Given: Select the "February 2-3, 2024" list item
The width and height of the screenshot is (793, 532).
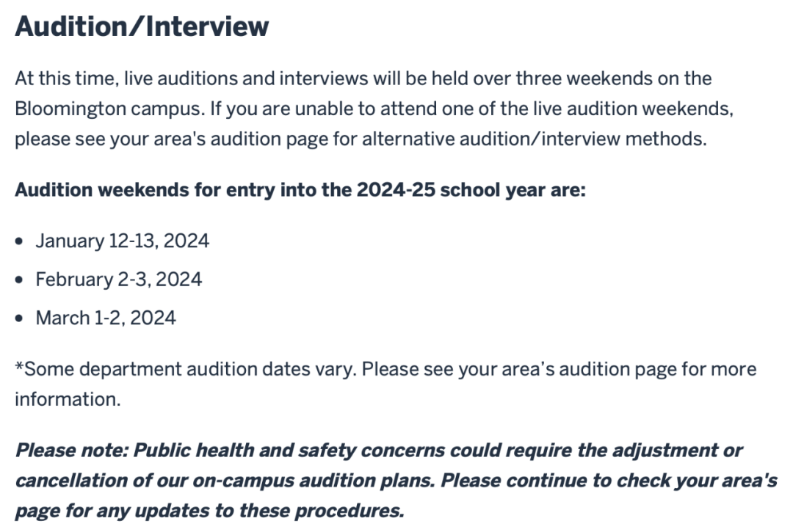Looking at the screenshot, I should pos(118,280).
